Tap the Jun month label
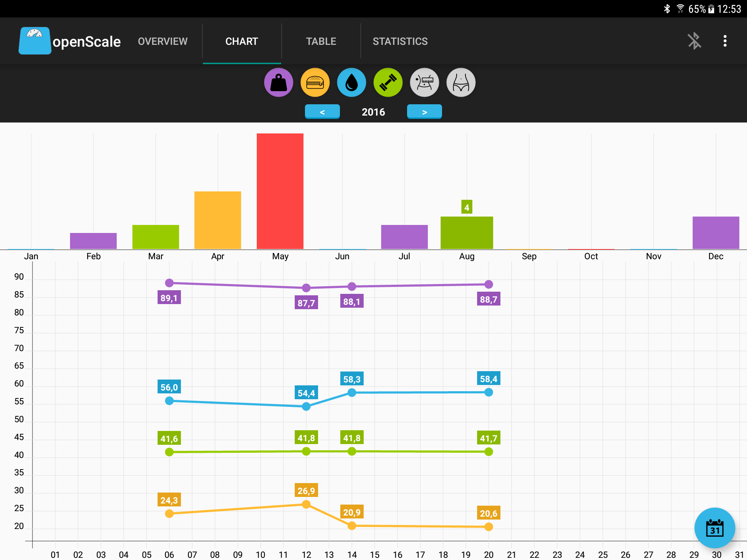The height and width of the screenshot is (560, 747). tap(342, 256)
